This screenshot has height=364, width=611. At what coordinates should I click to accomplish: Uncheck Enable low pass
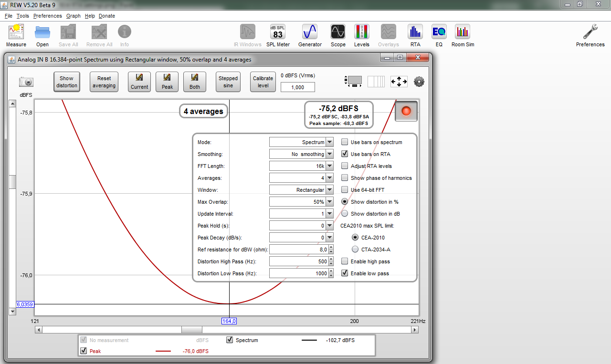345,273
